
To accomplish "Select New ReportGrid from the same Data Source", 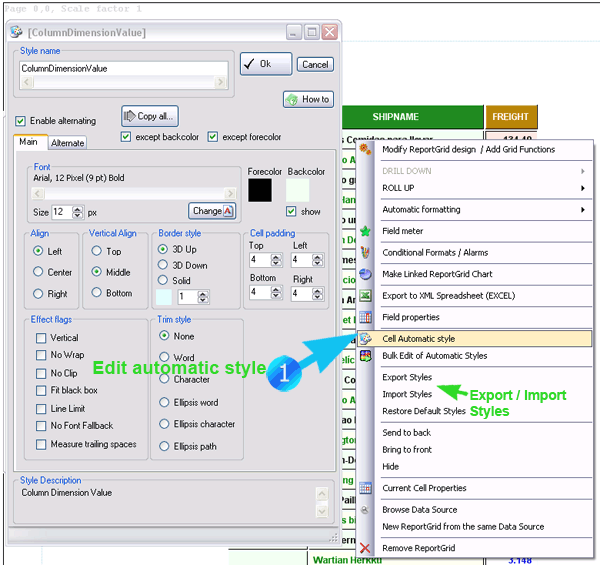I will pos(463,527).
